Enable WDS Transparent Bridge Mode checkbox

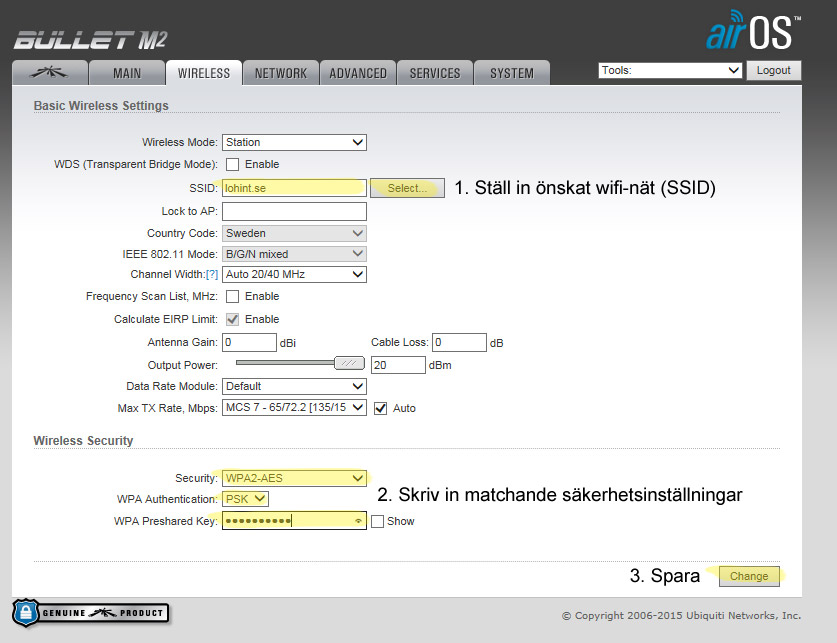click(232, 164)
